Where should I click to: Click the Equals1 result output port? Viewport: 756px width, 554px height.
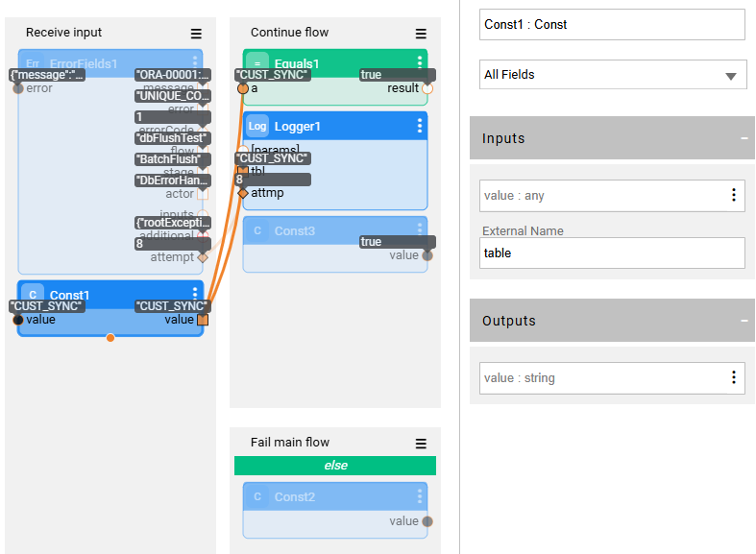click(427, 88)
